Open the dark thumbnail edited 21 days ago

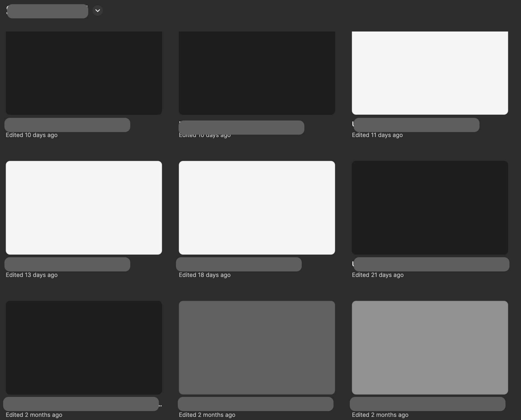430,208
